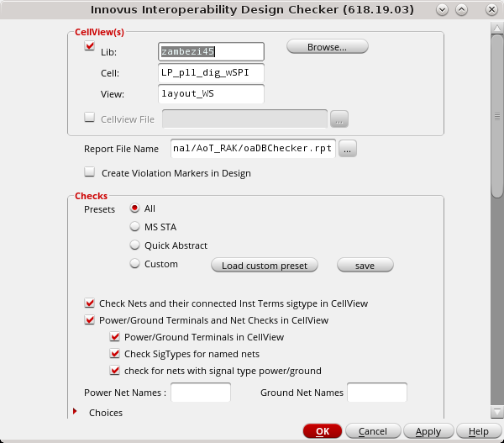Click the Apply button
The width and height of the screenshot is (504, 443).
coord(428,431)
